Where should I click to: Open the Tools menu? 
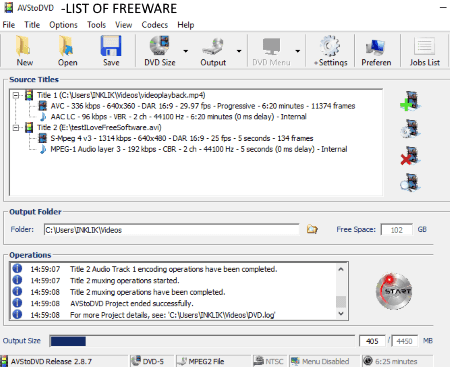coord(96,25)
